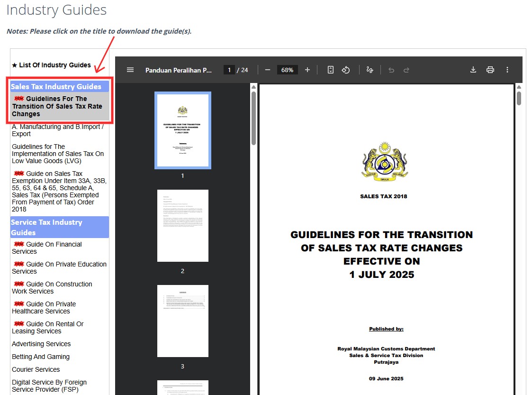Print the PDF document
The width and height of the screenshot is (532, 395).
(x=490, y=70)
